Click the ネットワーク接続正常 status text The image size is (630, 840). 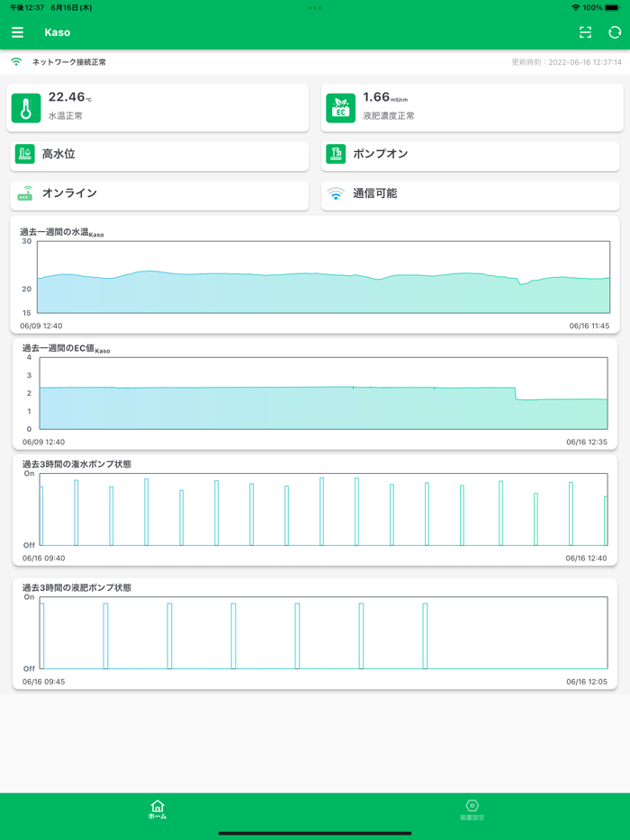(69, 62)
